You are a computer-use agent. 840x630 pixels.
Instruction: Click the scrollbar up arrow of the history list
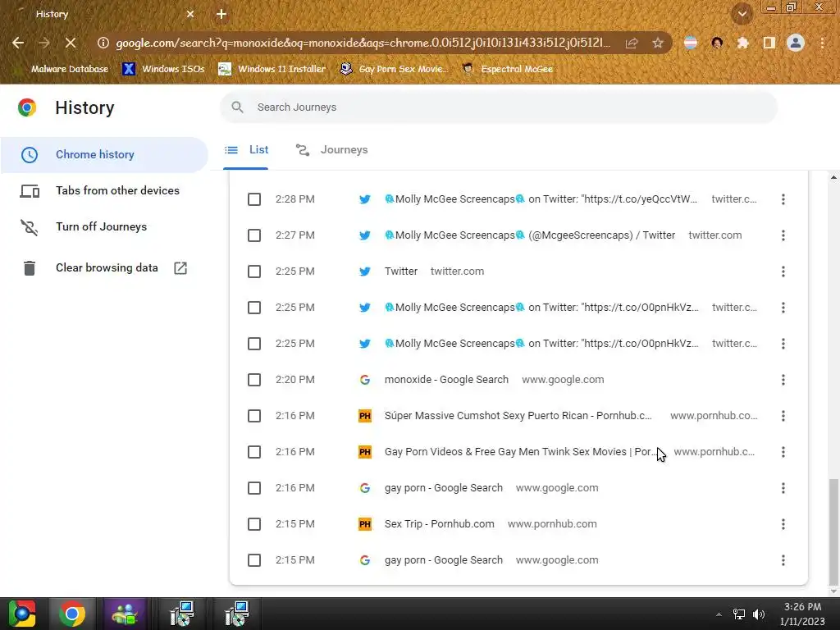833,177
